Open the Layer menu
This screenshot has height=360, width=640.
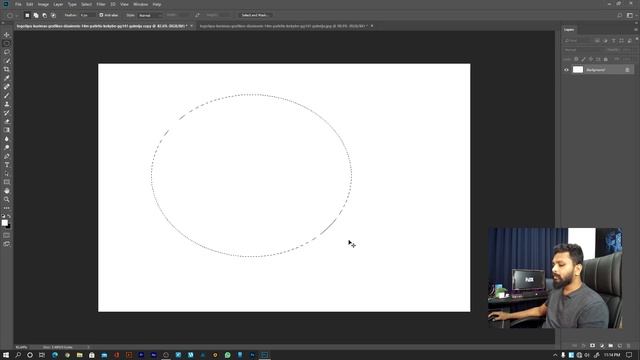pos(58,4)
